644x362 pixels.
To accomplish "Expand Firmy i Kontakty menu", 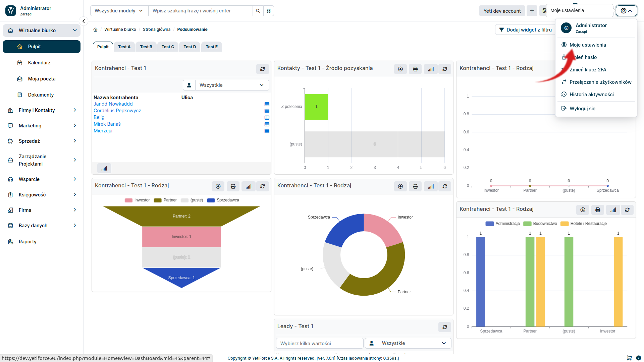I will click(x=42, y=110).
